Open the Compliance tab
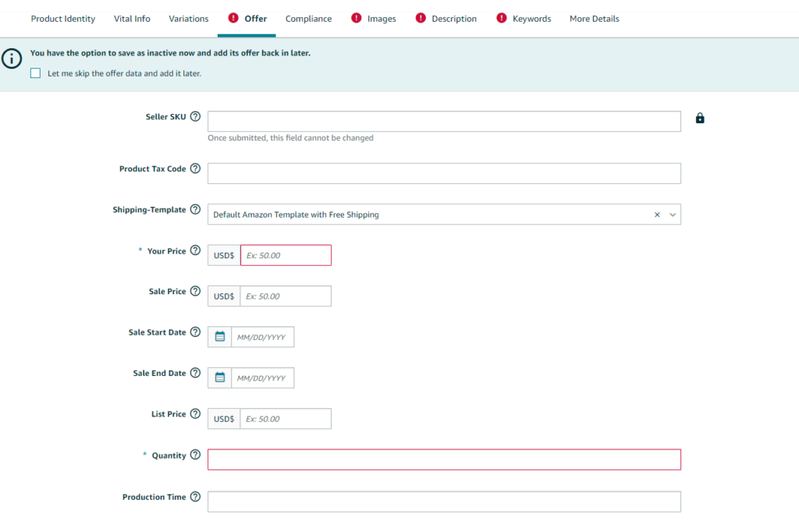 (308, 19)
